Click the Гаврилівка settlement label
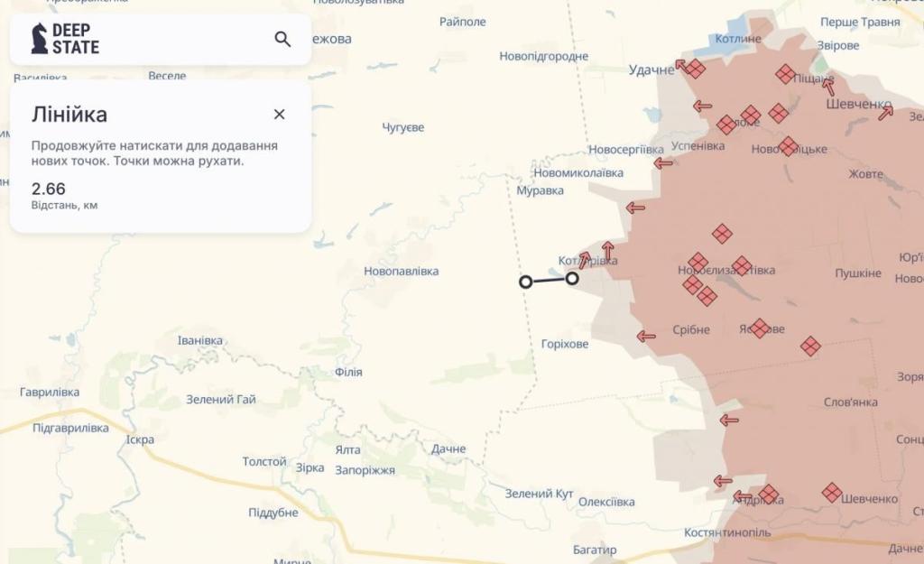Viewport: 924px width, 564px height. coord(50,392)
